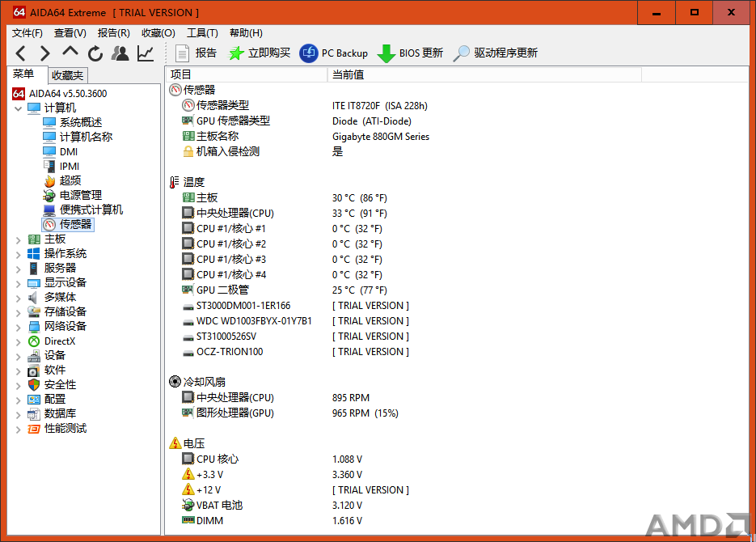The image size is (756, 542).
Task: Click the flame icon next to 超频
Action: 49,181
